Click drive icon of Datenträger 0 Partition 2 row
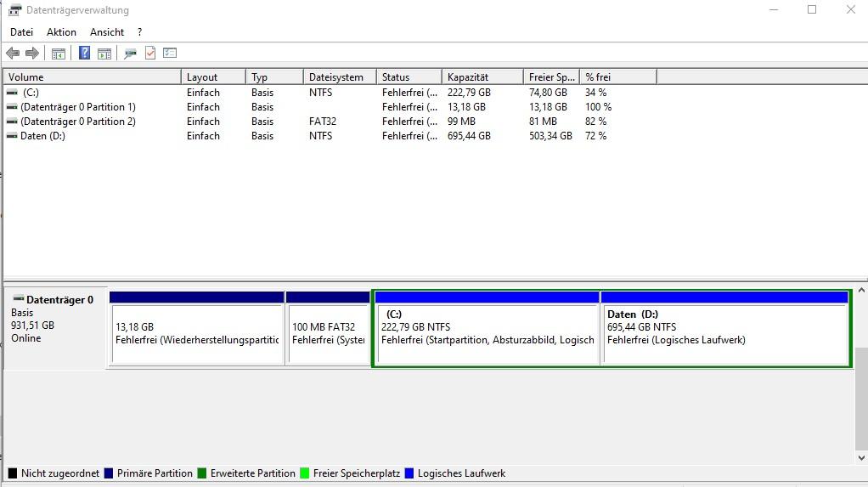This screenshot has height=487, width=868. click(12, 122)
